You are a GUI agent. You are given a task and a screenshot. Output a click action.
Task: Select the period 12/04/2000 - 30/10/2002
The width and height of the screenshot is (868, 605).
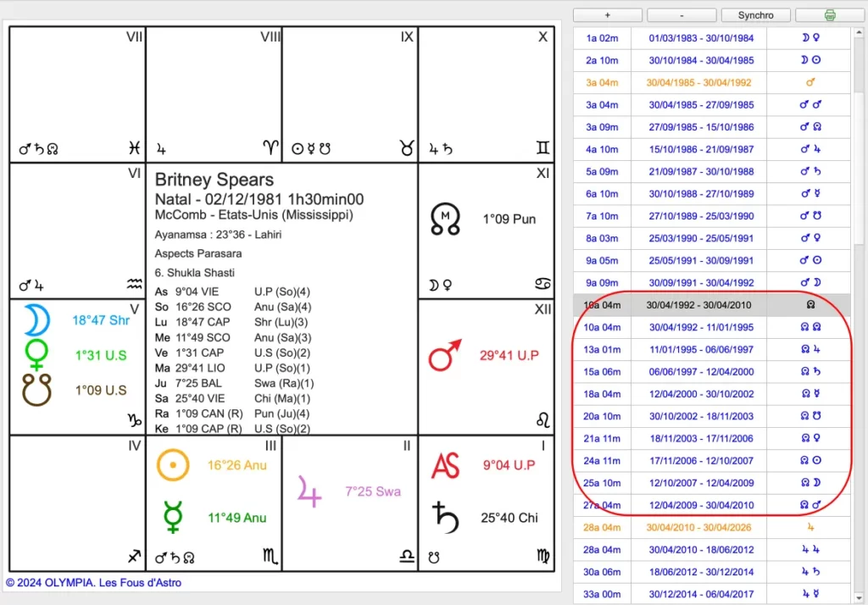click(x=712, y=393)
